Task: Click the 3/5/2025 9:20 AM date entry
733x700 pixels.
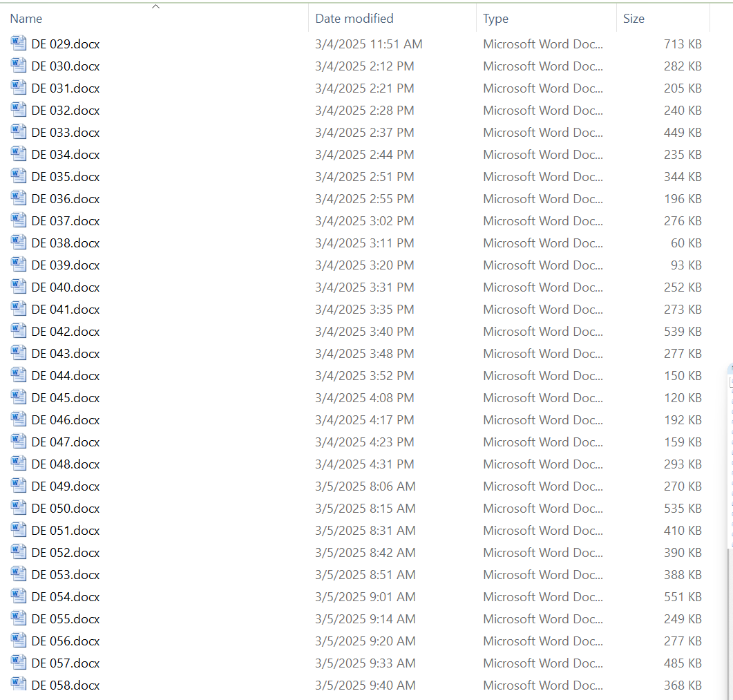Action: pos(365,641)
